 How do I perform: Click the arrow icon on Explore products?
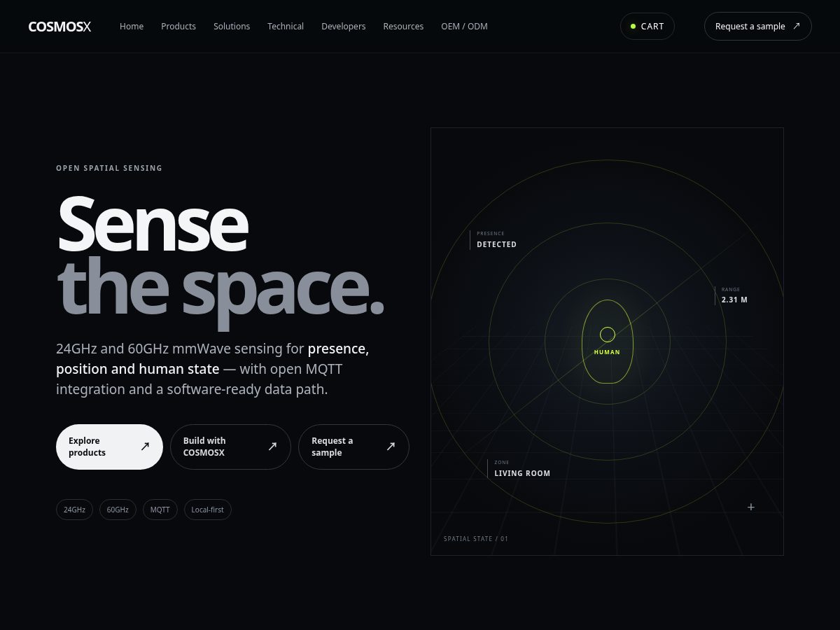145,447
